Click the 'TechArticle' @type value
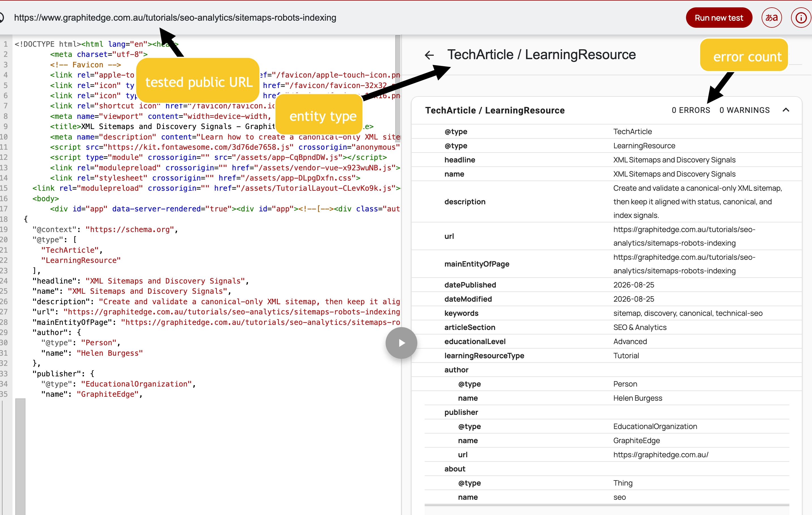This screenshot has width=812, height=515. click(x=632, y=132)
